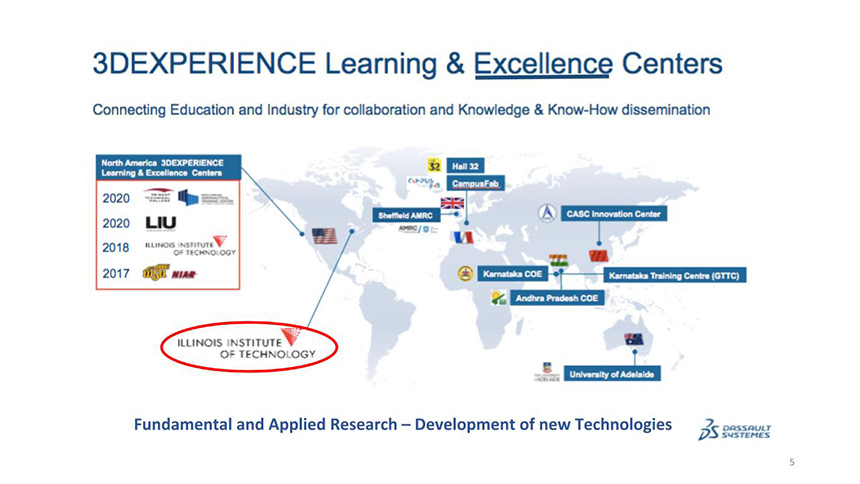860x484 pixels.
Task: Click the yellow Hall 32 logo icon
Action: coord(434,164)
